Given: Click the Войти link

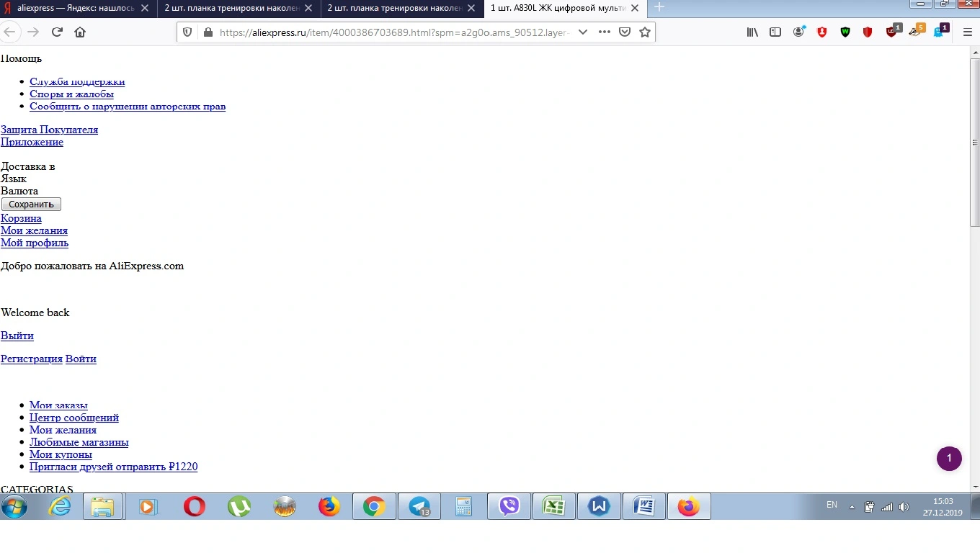Looking at the screenshot, I should tap(81, 359).
